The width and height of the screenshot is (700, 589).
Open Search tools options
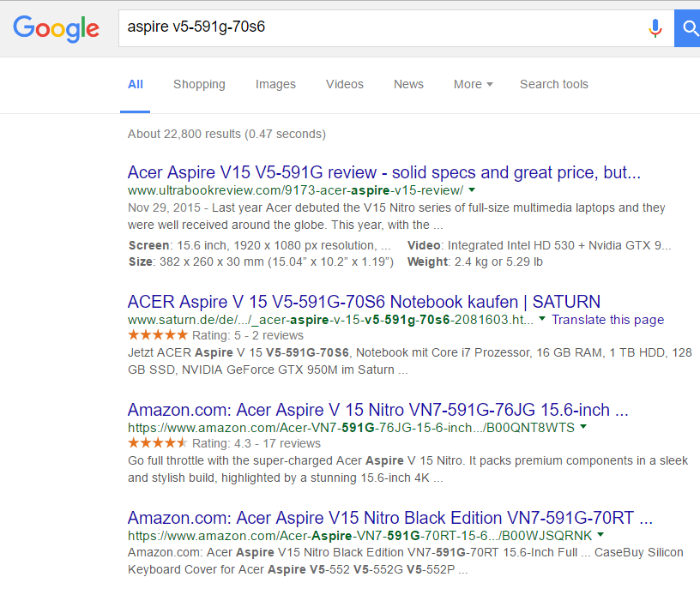(554, 84)
